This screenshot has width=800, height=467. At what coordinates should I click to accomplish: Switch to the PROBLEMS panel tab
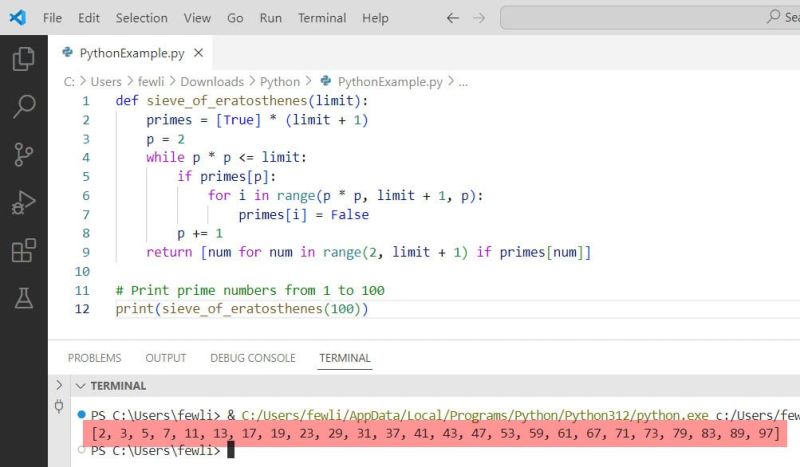[94, 358]
